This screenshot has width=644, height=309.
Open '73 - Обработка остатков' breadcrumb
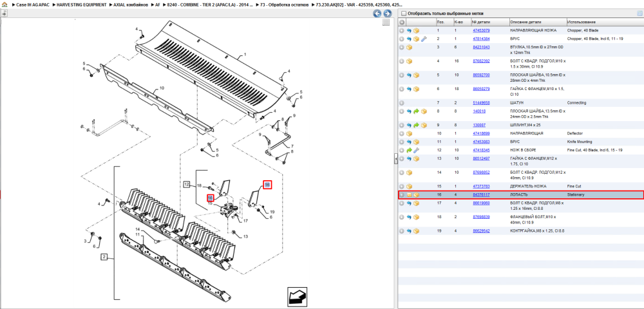[284, 5]
